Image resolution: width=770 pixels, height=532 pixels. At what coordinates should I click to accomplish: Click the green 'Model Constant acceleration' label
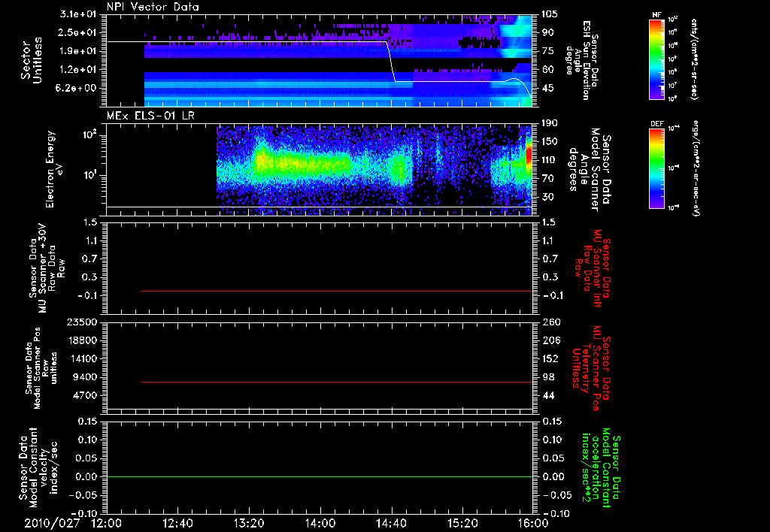coord(601,466)
